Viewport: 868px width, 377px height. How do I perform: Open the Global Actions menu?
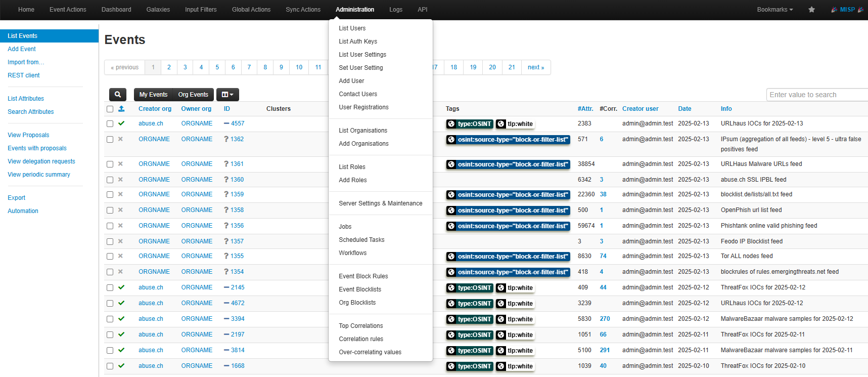(251, 10)
